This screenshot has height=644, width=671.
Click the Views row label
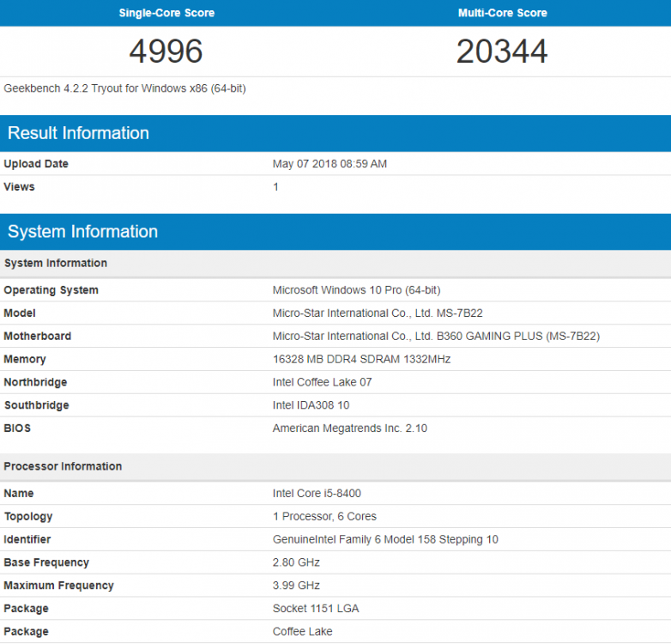click(19, 186)
